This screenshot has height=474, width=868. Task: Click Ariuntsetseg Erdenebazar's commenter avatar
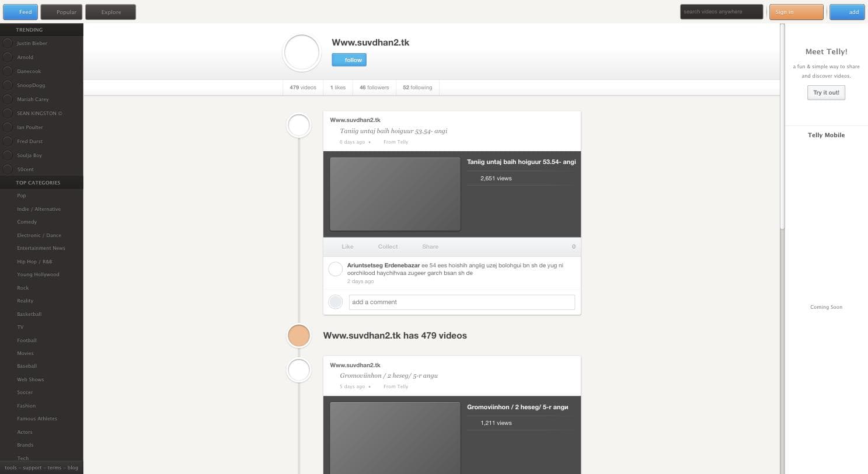[x=336, y=269]
